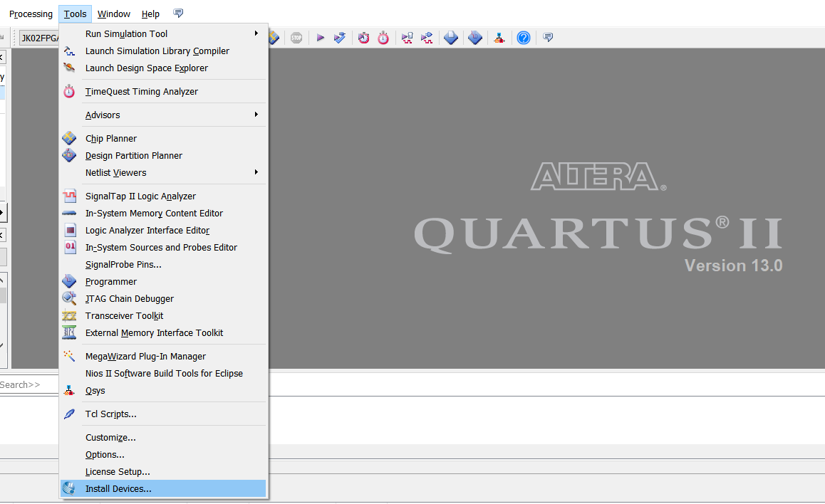825x504 pixels.
Task: Click the Stop Processing toolbar icon
Action: click(x=296, y=38)
